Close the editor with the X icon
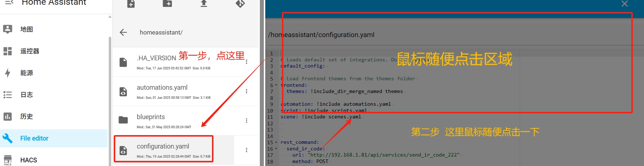The height and width of the screenshot is (166, 644). coord(624,4)
